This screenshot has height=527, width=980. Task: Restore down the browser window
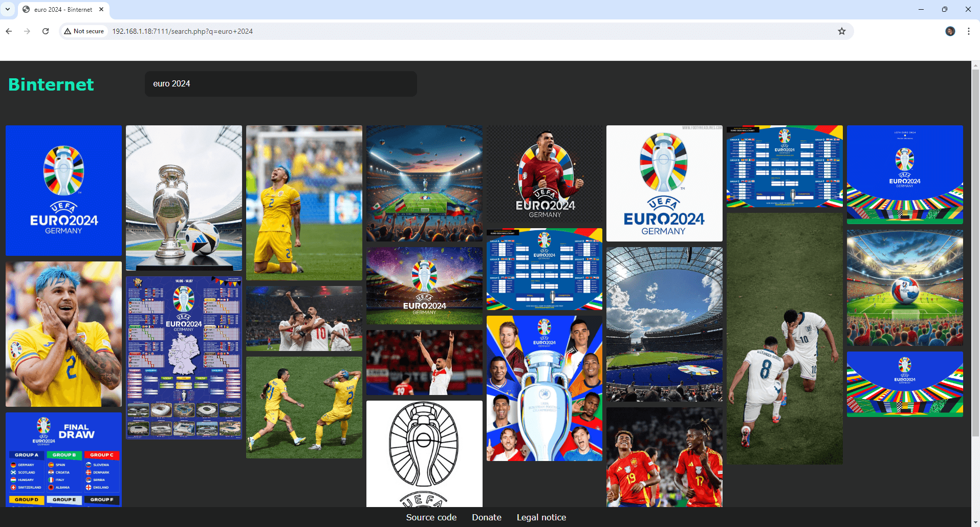tap(944, 9)
